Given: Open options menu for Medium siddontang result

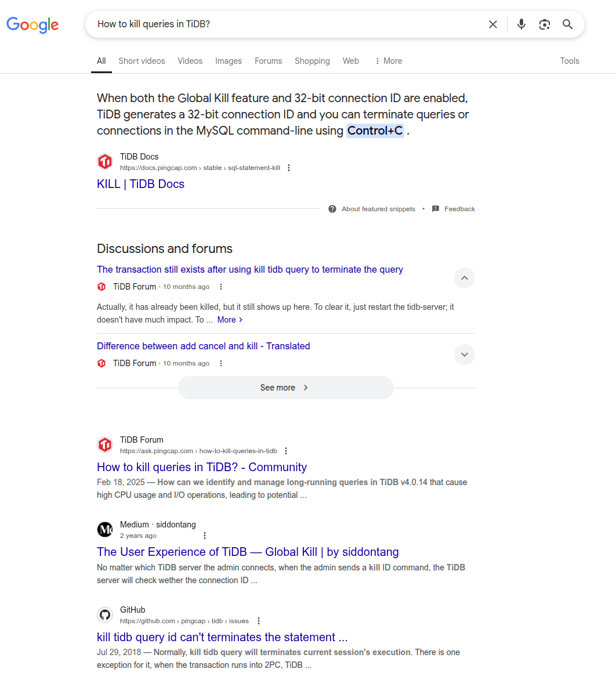Looking at the screenshot, I should 205,536.
